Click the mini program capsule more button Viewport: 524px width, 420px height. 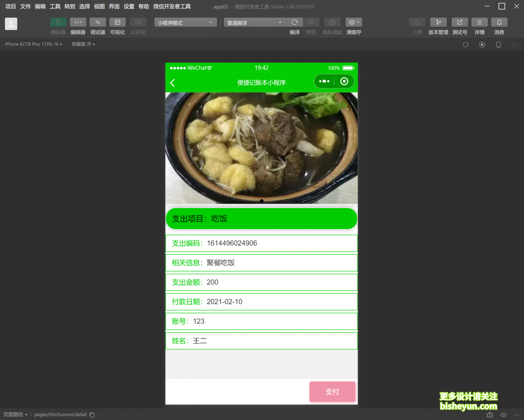click(x=324, y=81)
